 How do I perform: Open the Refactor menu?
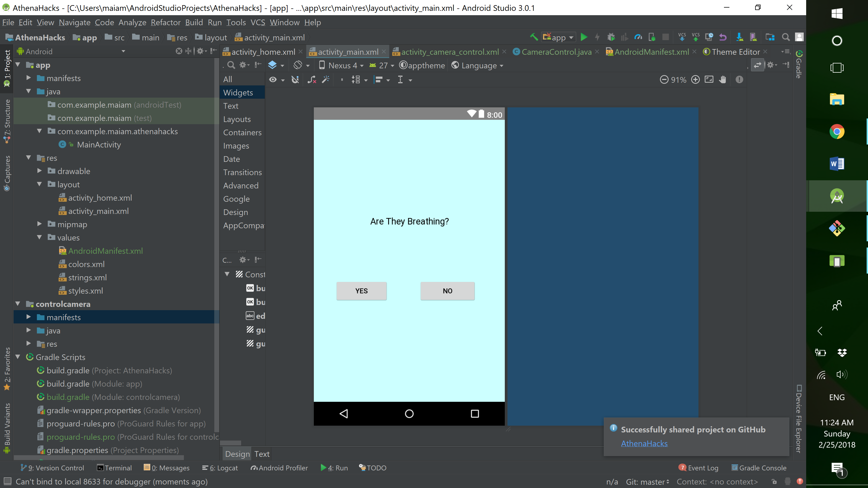(165, 23)
